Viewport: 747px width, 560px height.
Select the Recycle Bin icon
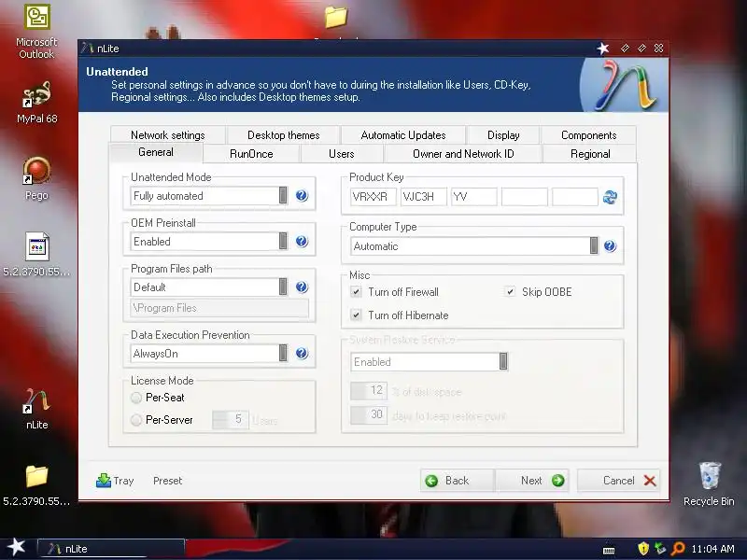click(709, 483)
